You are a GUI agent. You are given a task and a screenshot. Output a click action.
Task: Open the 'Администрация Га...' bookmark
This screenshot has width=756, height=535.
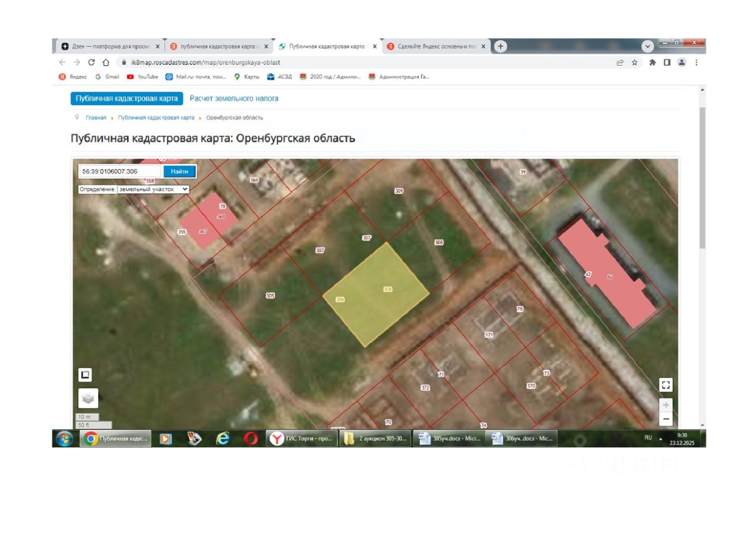[399, 77]
